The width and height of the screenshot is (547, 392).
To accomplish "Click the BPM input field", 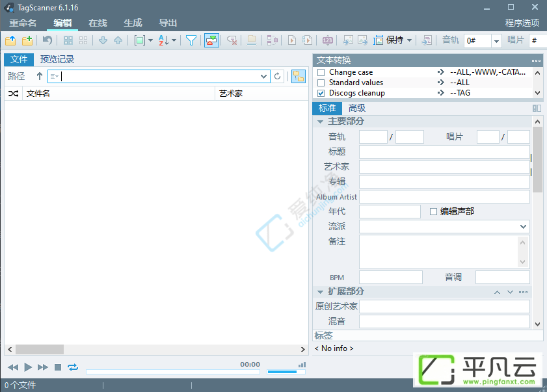I will tap(391, 278).
